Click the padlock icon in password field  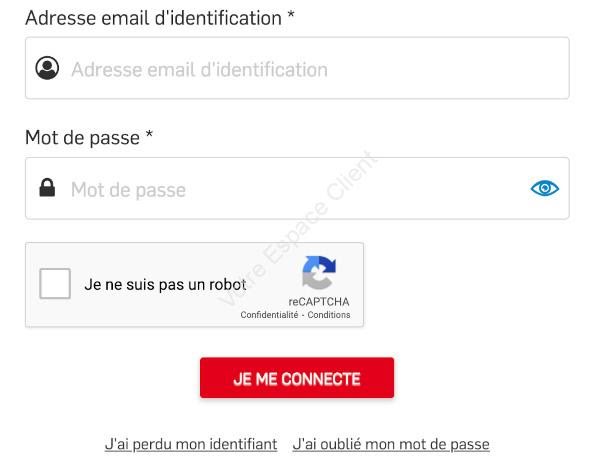[x=47, y=187]
